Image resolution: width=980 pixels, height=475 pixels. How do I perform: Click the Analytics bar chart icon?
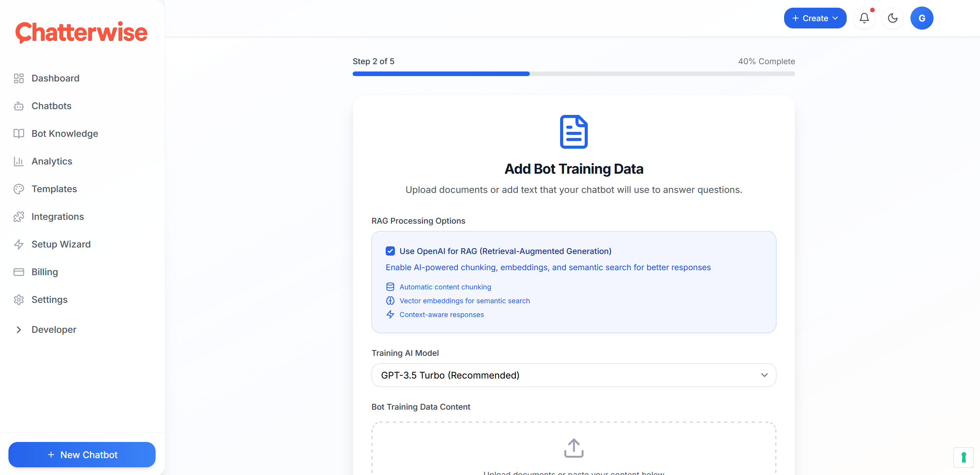tap(19, 161)
